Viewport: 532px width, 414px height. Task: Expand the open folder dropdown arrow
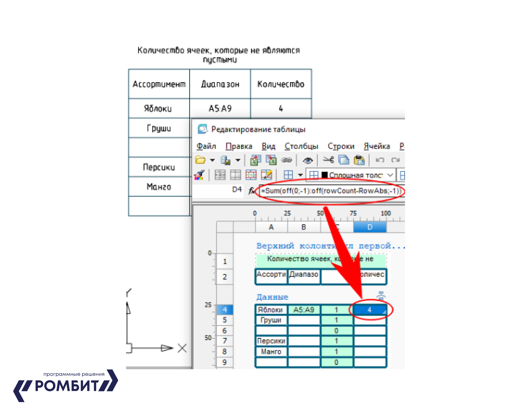(212, 161)
